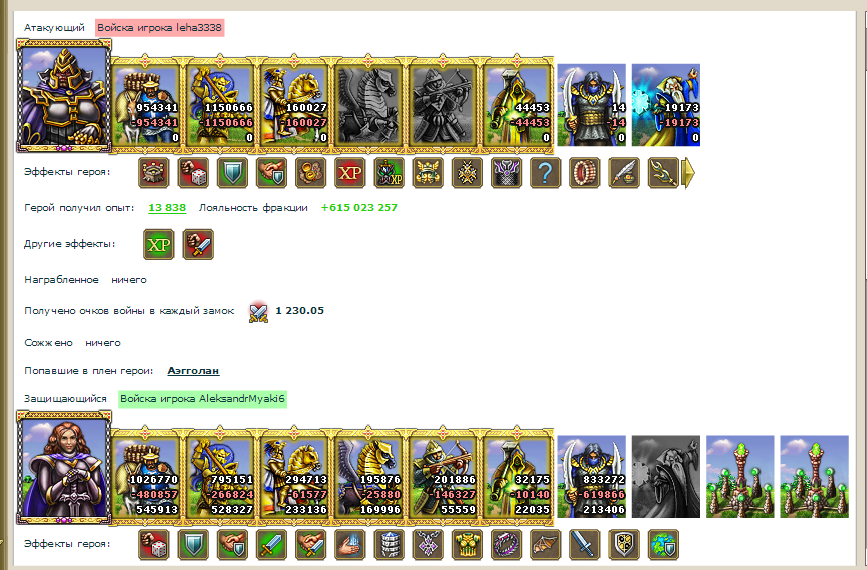This screenshot has width=867, height=570.
Task: Click the quill and inkwell effect icon
Action: tap(624, 173)
